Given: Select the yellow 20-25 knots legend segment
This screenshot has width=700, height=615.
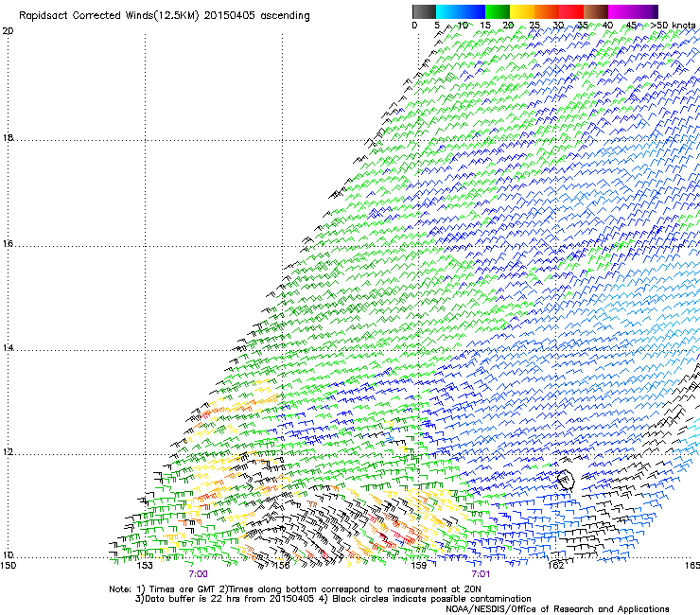Looking at the screenshot, I should [x=522, y=11].
